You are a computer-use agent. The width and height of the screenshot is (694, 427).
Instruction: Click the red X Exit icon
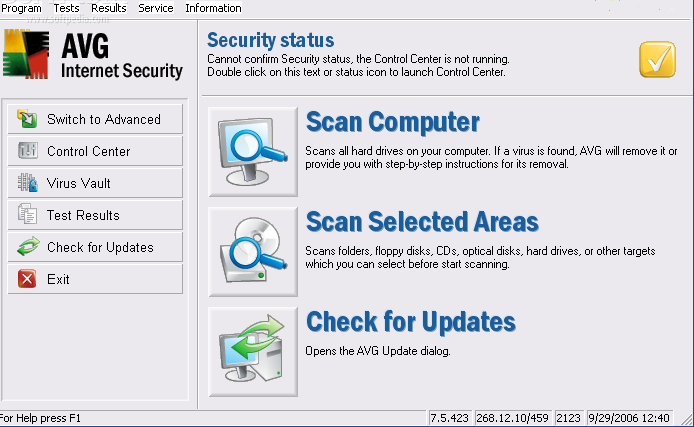click(x=27, y=279)
